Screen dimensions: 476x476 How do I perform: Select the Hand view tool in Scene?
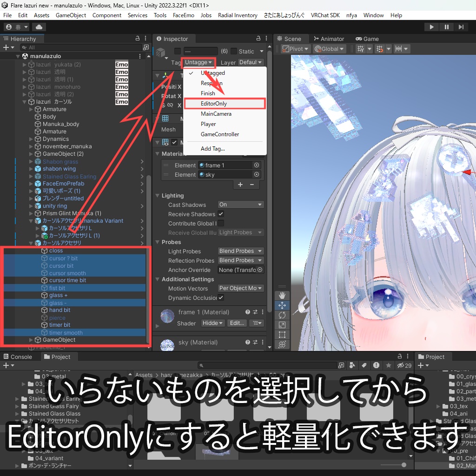(x=282, y=295)
